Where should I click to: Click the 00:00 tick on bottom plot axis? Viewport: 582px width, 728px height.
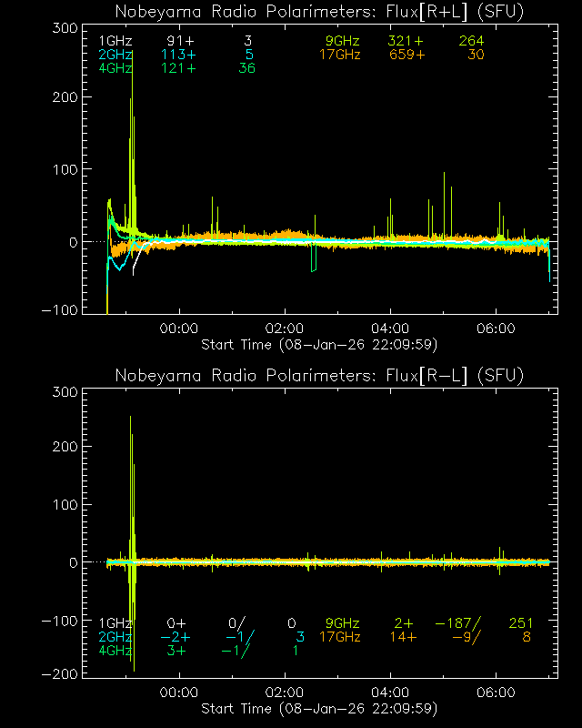[x=178, y=693]
